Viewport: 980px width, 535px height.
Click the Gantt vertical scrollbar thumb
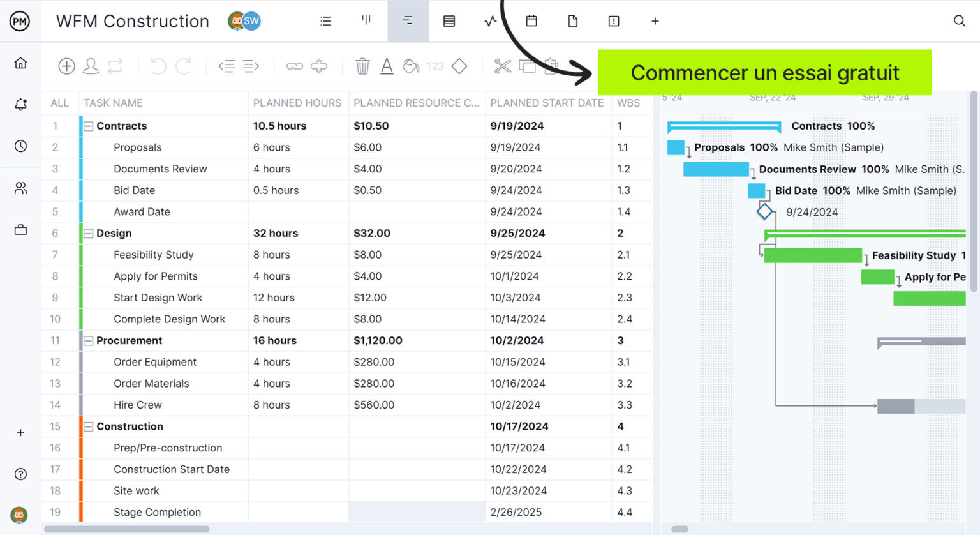(x=974, y=192)
